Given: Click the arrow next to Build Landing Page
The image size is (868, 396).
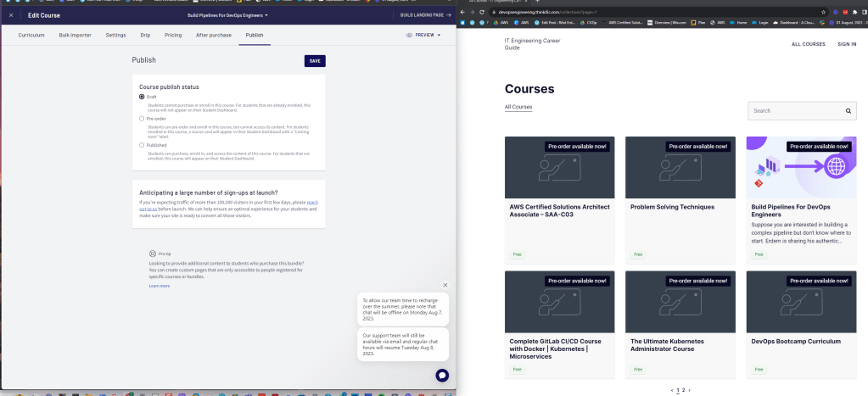Looking at the screenshot, I should pyautogui.click(x=449, y=15).
